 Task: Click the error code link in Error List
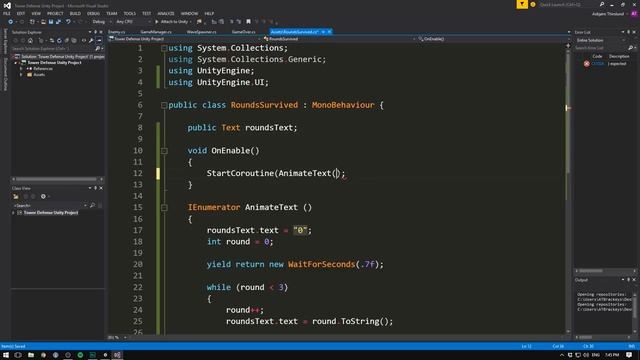598,64
